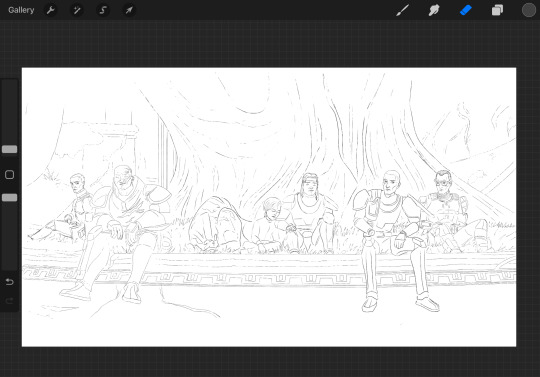This screenshot has height=377, width=540.
Task: Undo the last stroke with the undo arrow
Action: (9, 282)
